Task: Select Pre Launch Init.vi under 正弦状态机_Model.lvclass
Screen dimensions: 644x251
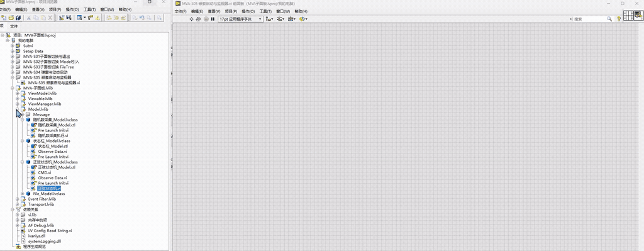Action: [53, 183]
